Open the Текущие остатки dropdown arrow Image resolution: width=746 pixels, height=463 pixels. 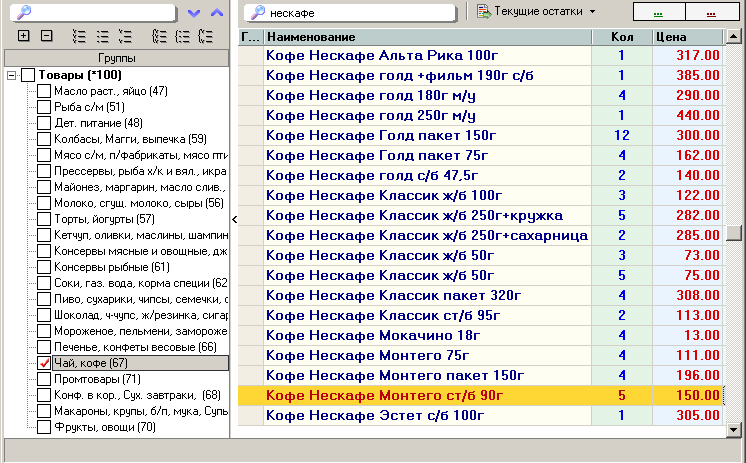(x=592, y=11)
